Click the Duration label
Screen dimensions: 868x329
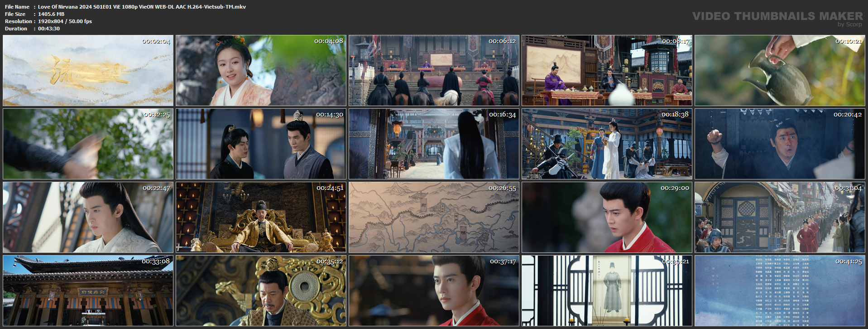pyautogui.click(x=16, y=29)
